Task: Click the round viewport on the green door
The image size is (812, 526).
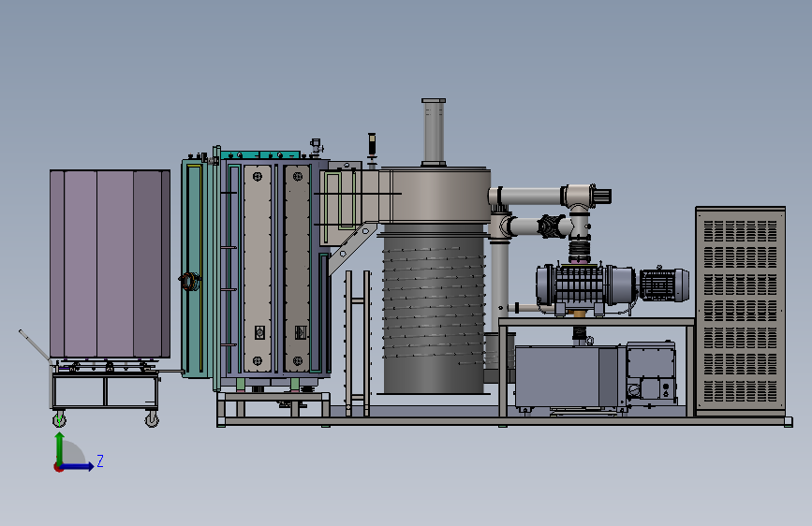Action: tap(189, 281)
